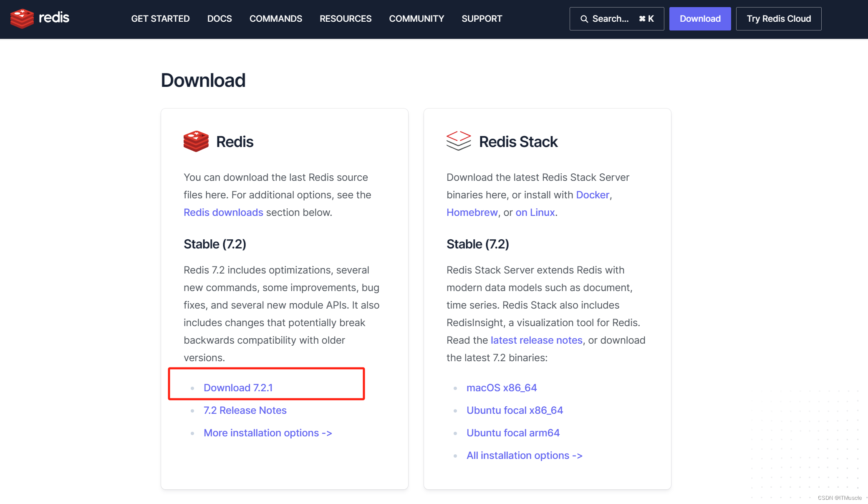Image resolution: width=868 pixels, height=504 pixels.
Task: Open the latest release notes link
Action: pos(536,340)
